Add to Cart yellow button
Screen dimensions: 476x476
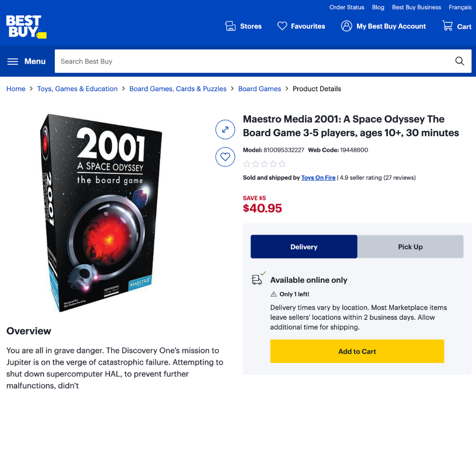click(x=357, y=351)
